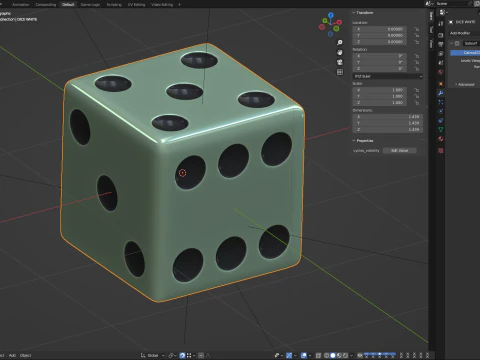Click the Scale X field
This screenshot has height=360, width=480.
tap(380, 90)
